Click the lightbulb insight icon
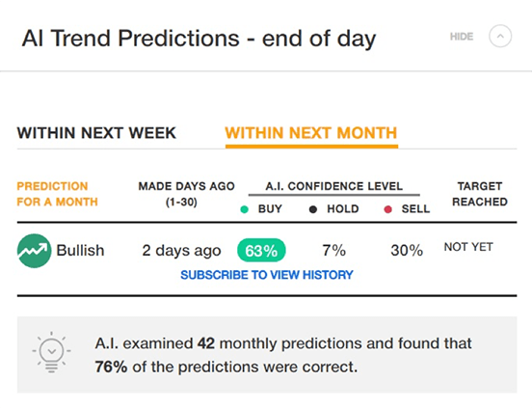This screenshot has height=409, width=532. [x=52, y=352]
